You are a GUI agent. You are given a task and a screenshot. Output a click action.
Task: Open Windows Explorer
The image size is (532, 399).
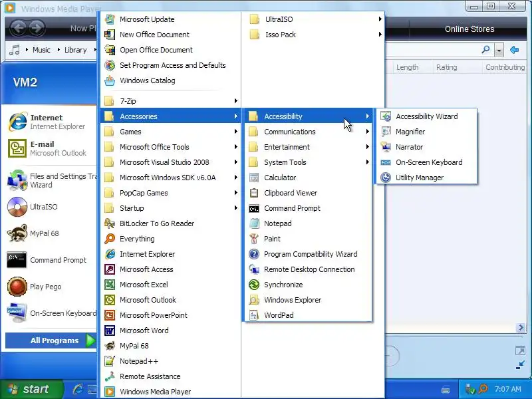308,300
